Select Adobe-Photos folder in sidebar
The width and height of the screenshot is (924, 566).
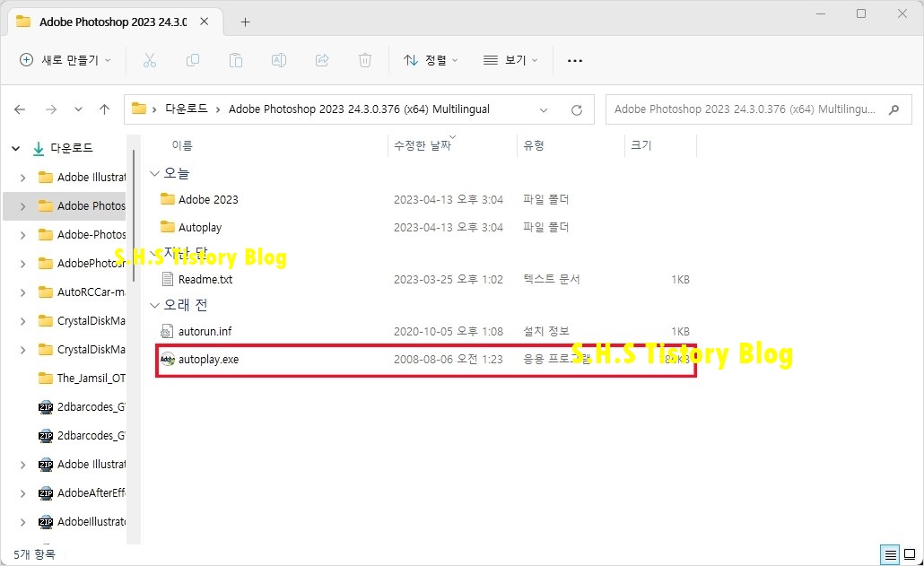(x=82, y=234)
